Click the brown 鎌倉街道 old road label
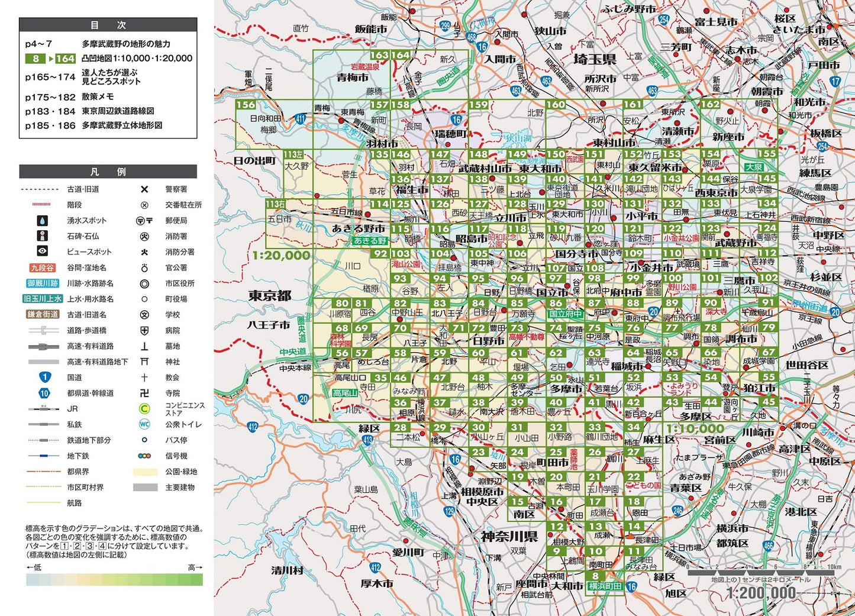Image resolution: width=855 pixels, height=616 pixels. point(43,314)
